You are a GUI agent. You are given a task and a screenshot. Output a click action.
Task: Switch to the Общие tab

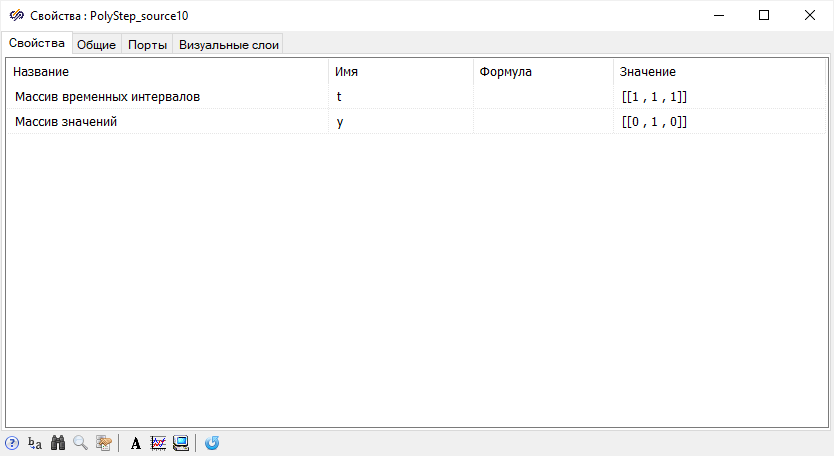click(97, 44)
